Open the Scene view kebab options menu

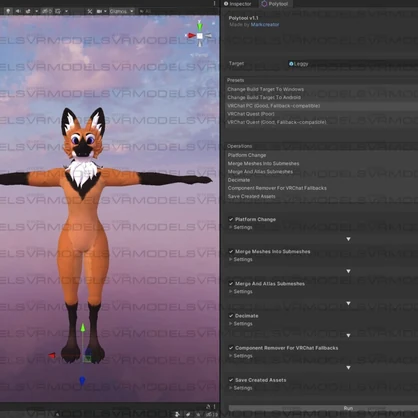[214, 3]
